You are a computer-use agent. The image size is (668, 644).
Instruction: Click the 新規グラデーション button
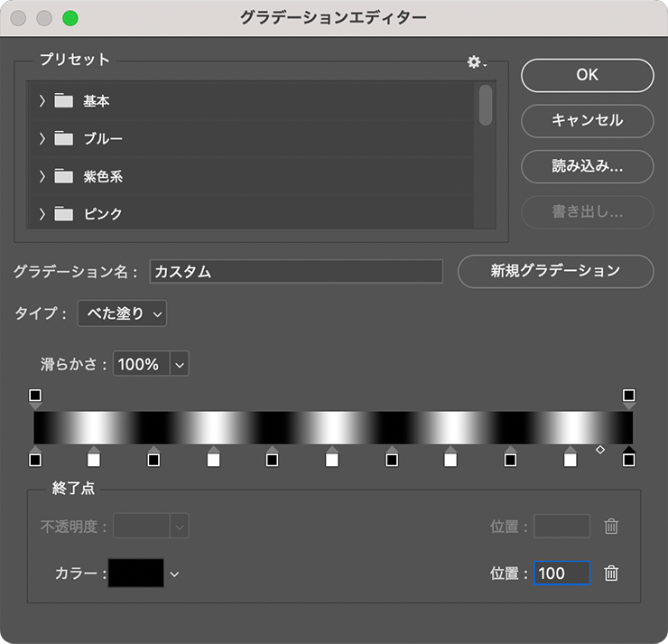[x=555, y=270]
